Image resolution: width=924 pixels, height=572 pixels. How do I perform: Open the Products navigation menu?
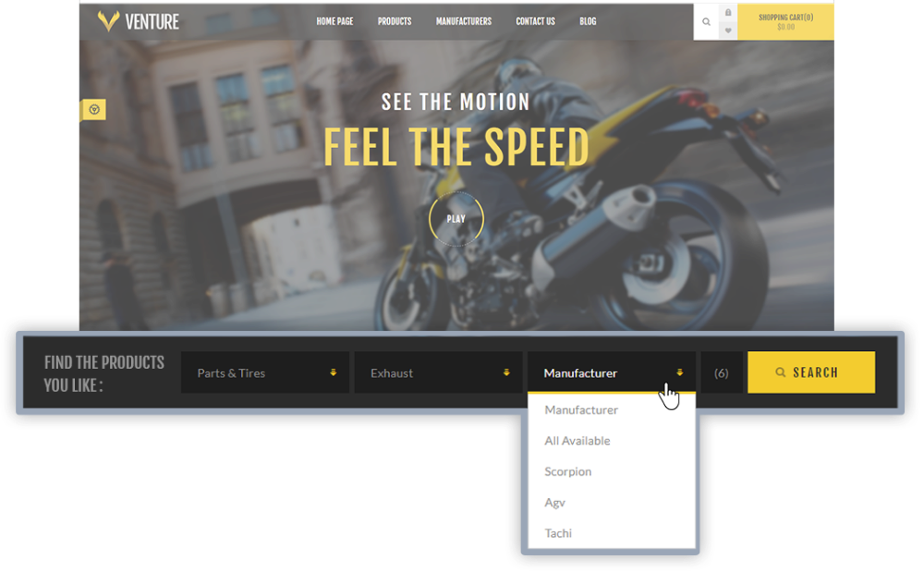tap(395, 21)
